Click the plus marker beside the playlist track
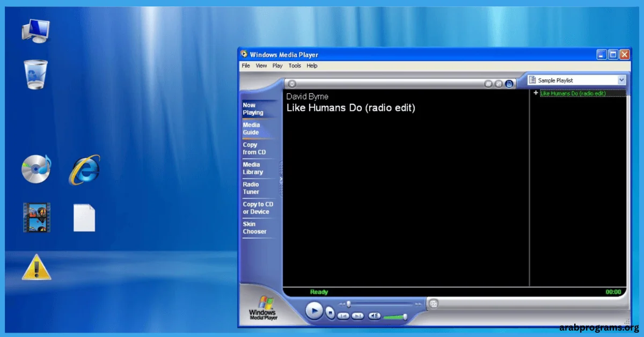The image size is (644, 337). (536, 93)
